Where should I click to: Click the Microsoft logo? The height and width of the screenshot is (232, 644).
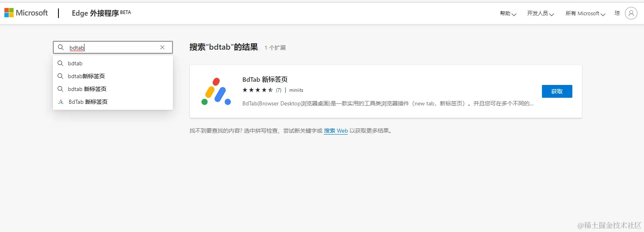click(x=26, y=13)
